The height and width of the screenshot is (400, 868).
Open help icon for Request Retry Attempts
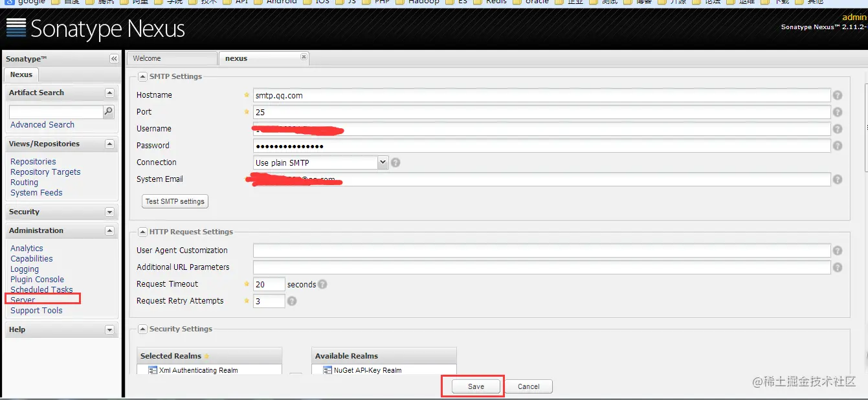point(292,301)
